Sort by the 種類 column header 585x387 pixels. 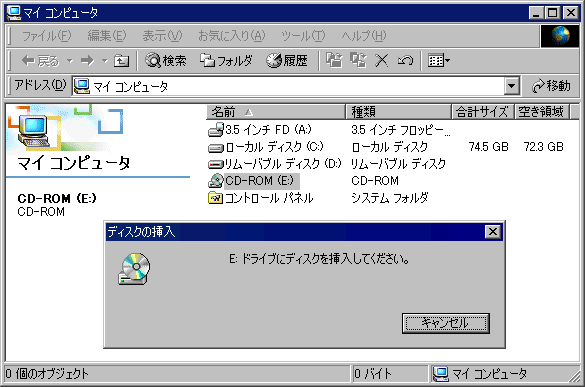pyautogui.click(x=398, y=112)
